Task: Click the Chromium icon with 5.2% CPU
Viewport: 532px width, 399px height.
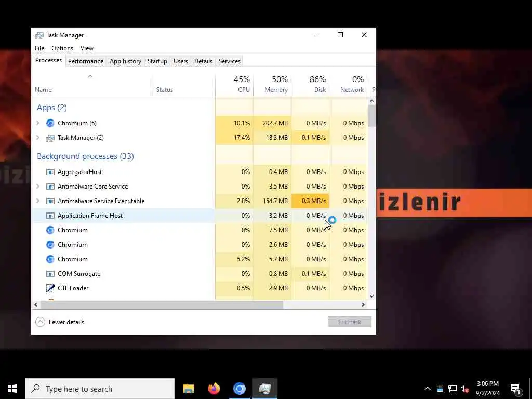Action: [x=50, y=259]
